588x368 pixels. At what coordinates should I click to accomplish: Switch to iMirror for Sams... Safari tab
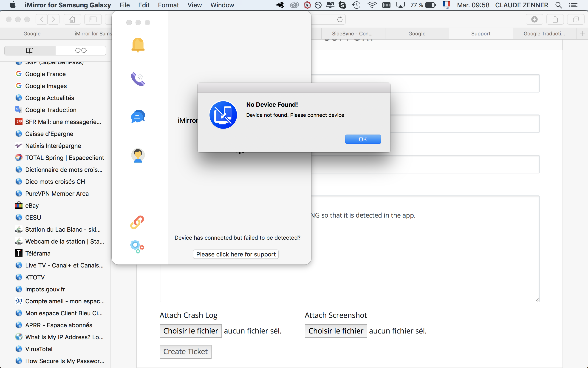coord(88,34)
